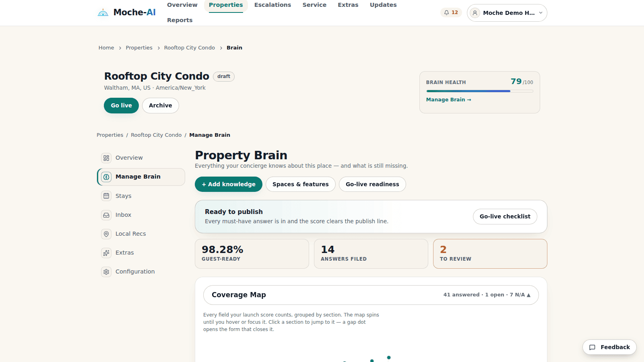
Task: Click the Brain Health progress bar
Action: tap(479, 91)
